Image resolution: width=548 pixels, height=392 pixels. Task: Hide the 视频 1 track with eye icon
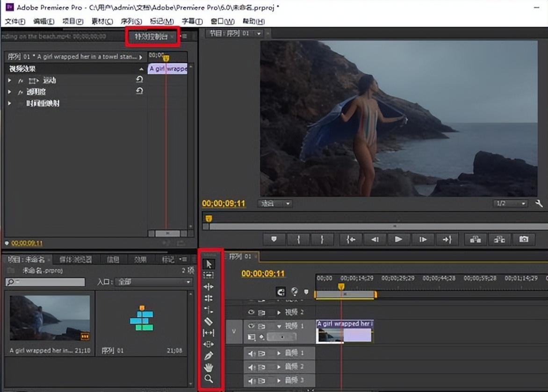coord(251,326)
